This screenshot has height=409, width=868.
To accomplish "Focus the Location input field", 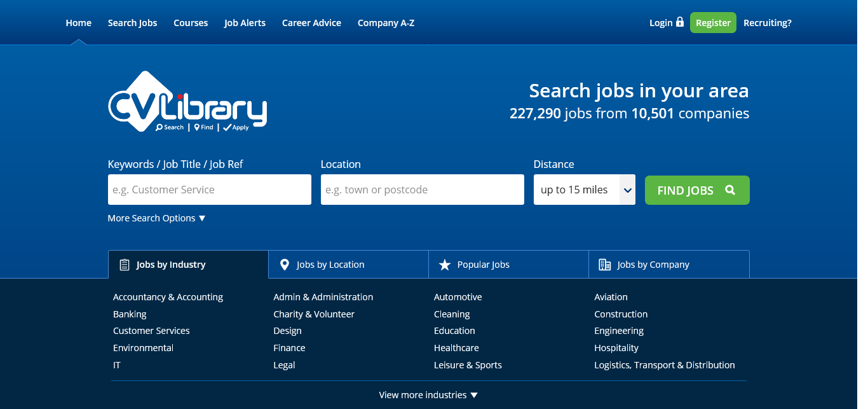I will click(x=422, y=190).
